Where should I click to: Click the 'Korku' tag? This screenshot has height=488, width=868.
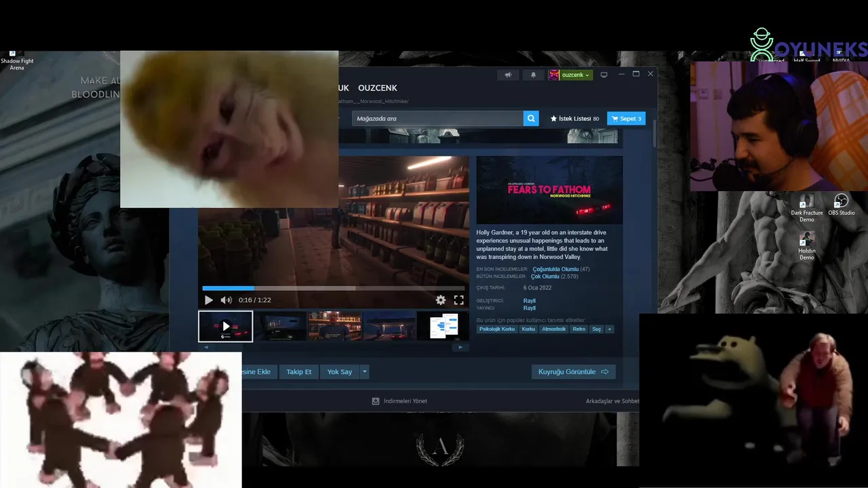click(x=528, y=329)
